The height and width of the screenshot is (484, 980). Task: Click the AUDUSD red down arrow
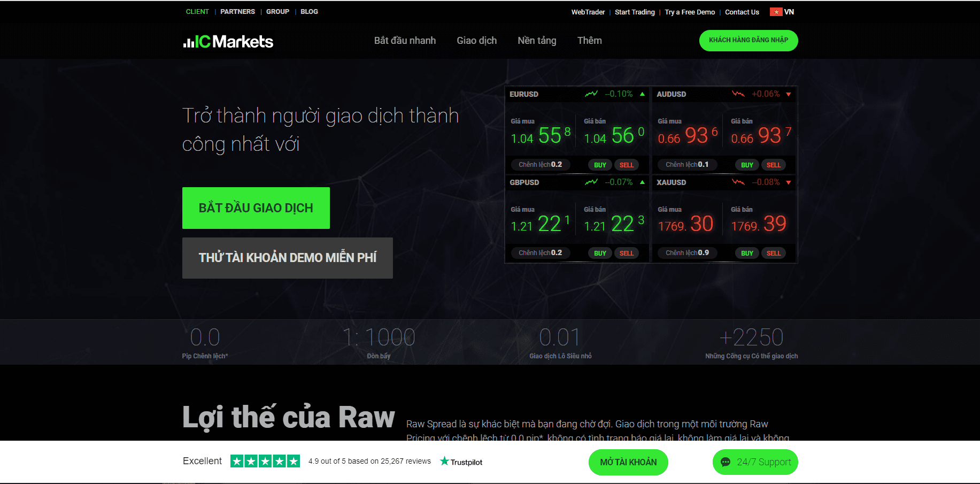click(789, 94)
